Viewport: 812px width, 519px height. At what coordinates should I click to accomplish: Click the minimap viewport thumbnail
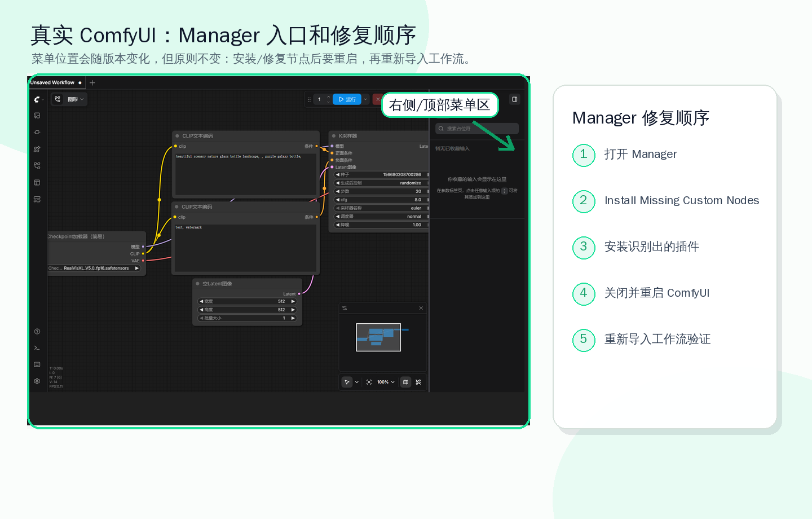[x=378, y=337]
